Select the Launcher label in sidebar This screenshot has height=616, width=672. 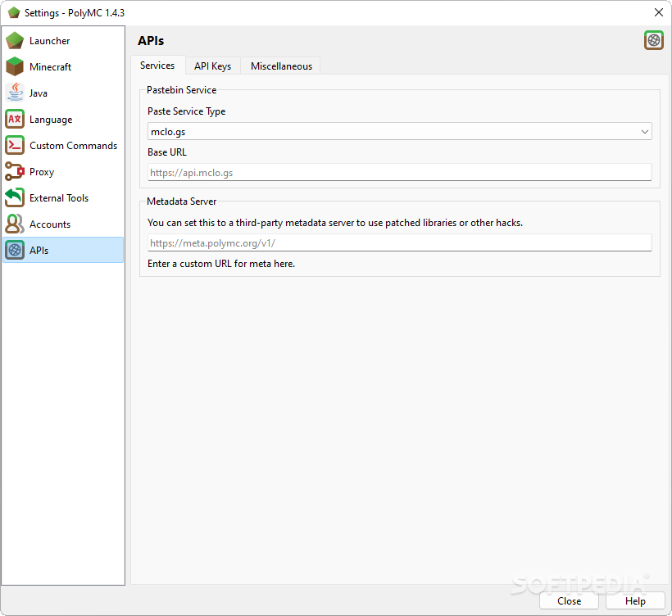pyautogui.click(x=50, y=41)
